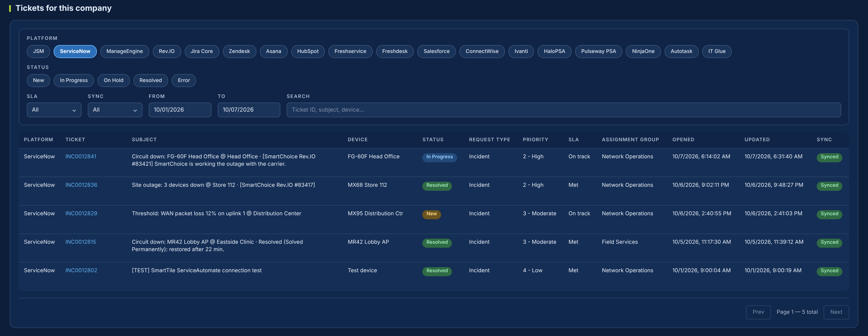868x336 pixels.
Task: Filter tickets by Asana platform
Action: [273, 51]
